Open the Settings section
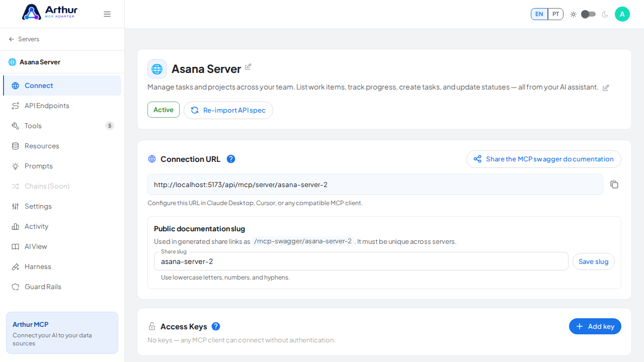The height and width of the screenshot is (362, 644). tap(62, 206)
